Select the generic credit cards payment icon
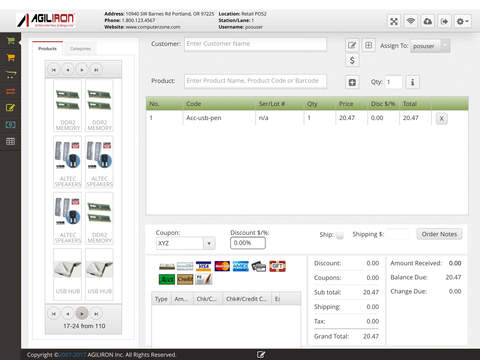 click(x=259, y=266)
